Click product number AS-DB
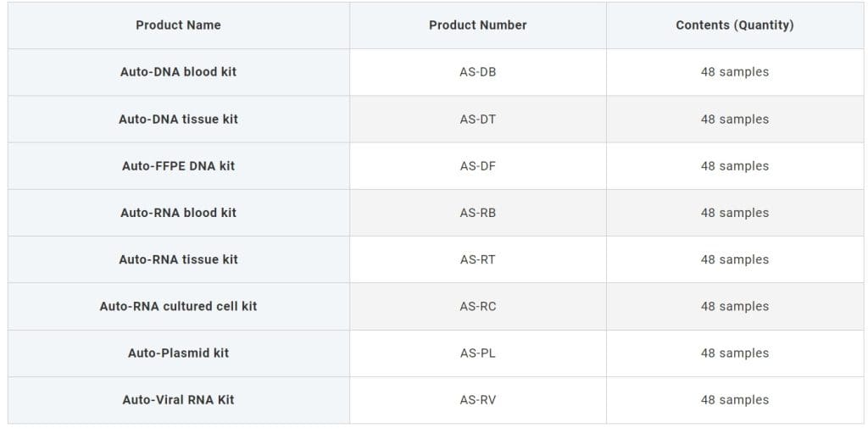Screen dimensions: 868x434 click(x=478, y=72)
